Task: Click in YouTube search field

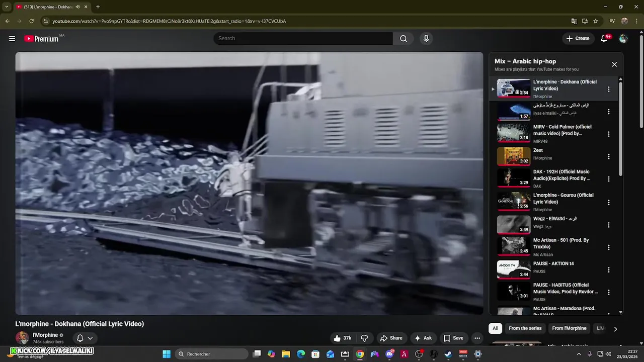Action: tap(303, 39)
